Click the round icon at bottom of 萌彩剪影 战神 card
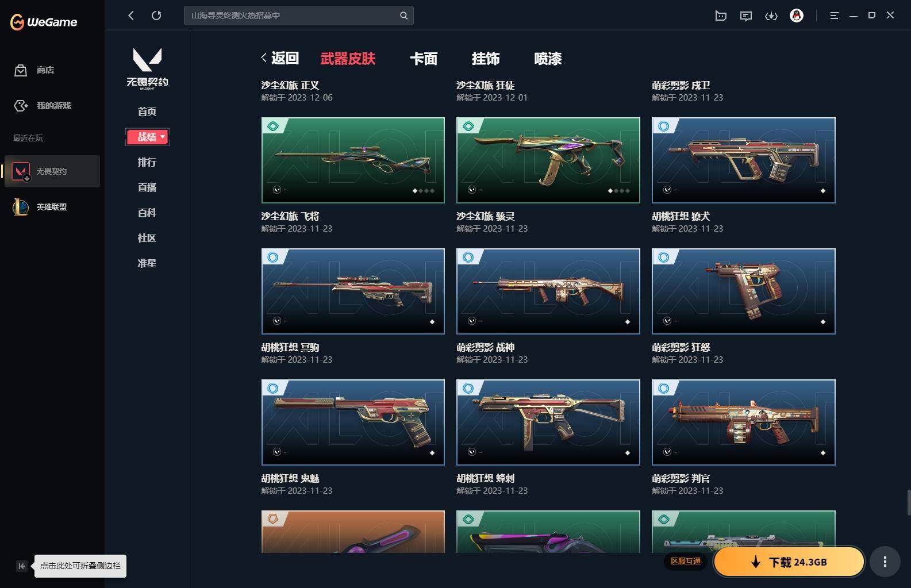 pyautogui.click(x=472, y=321)
